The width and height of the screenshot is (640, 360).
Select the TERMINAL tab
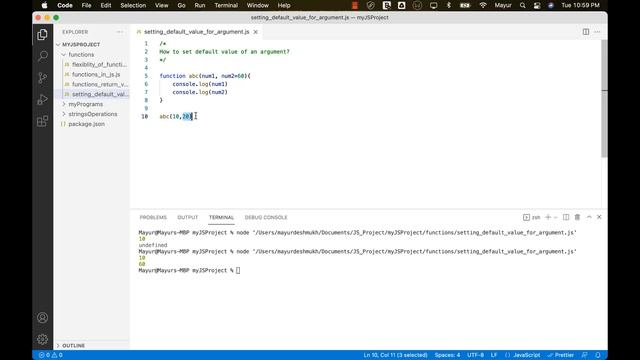pos(221,217)
